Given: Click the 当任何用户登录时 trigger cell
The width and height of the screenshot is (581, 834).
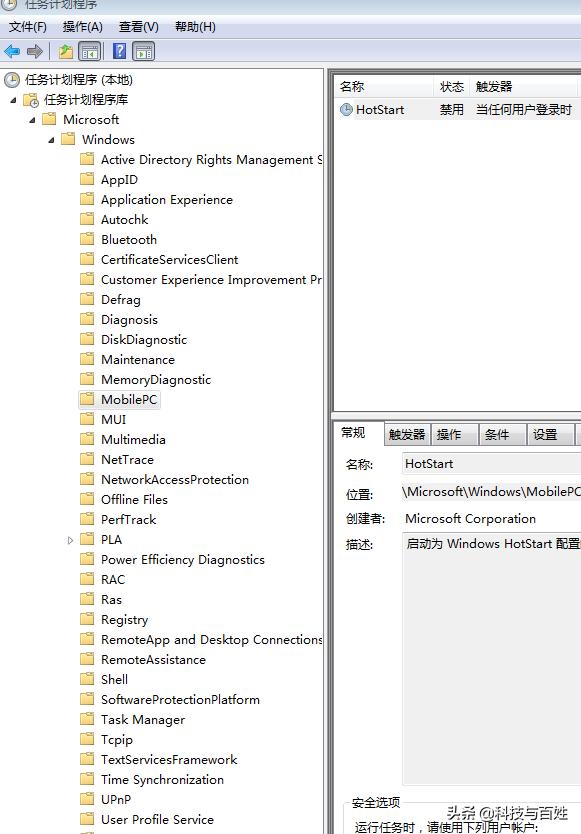Looking at the screenshot, I should click(x=524, y=110).
